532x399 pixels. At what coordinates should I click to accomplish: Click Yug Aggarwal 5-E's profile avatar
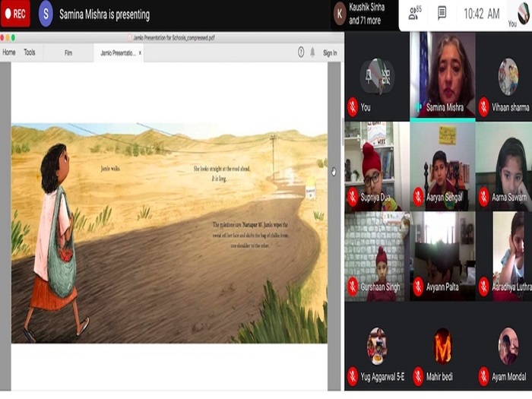(x=377, y=346)
